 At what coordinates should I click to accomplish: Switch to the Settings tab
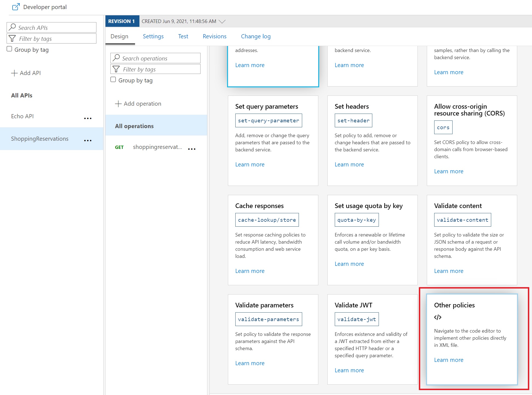[x=153, y=36]
